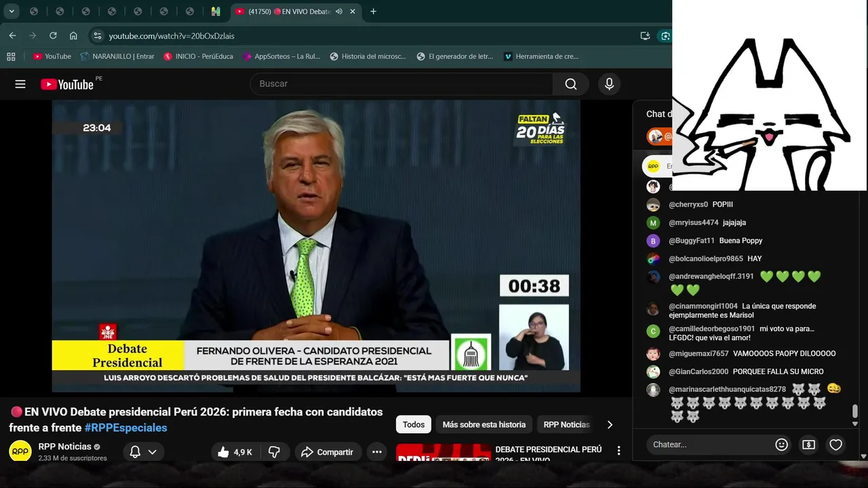Screen dimensions: 868x488
Task: Send a heart reaction in chat
Action: pos(835,445)
